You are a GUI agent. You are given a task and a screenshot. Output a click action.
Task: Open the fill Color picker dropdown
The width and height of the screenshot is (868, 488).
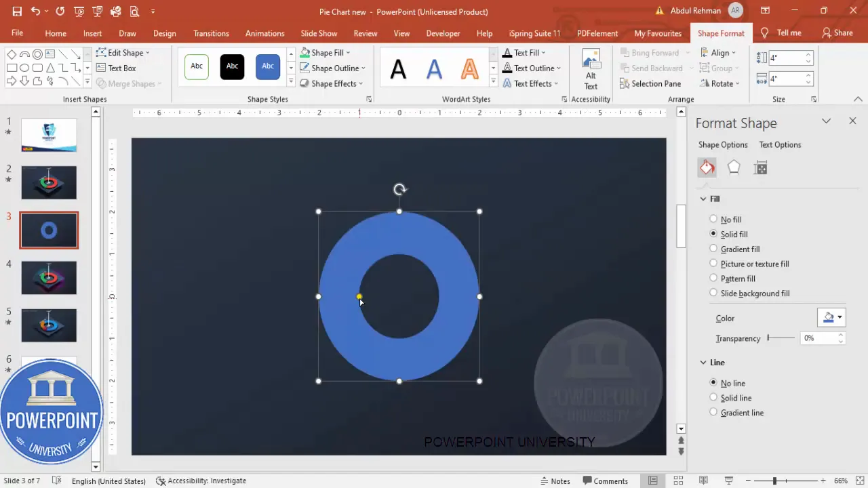tap(831, 317)
